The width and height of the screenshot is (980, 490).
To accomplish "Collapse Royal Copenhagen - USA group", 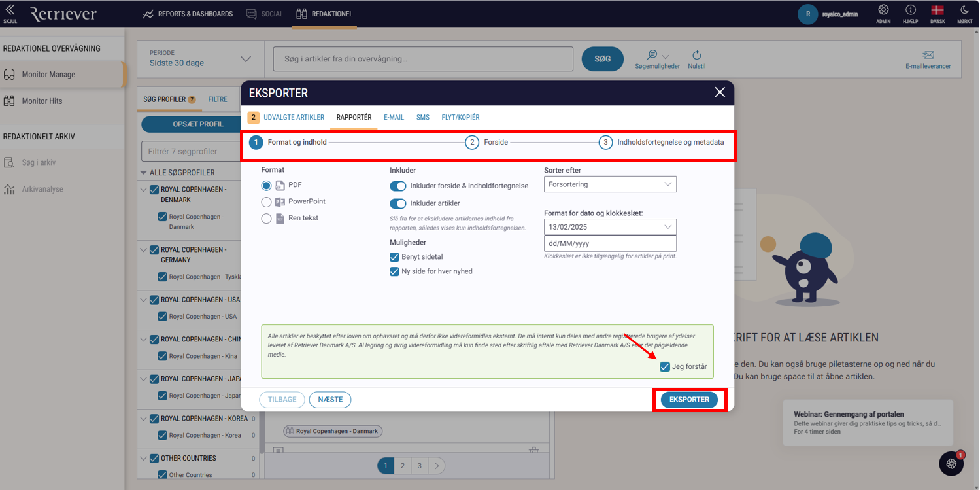I will [144, 300].
